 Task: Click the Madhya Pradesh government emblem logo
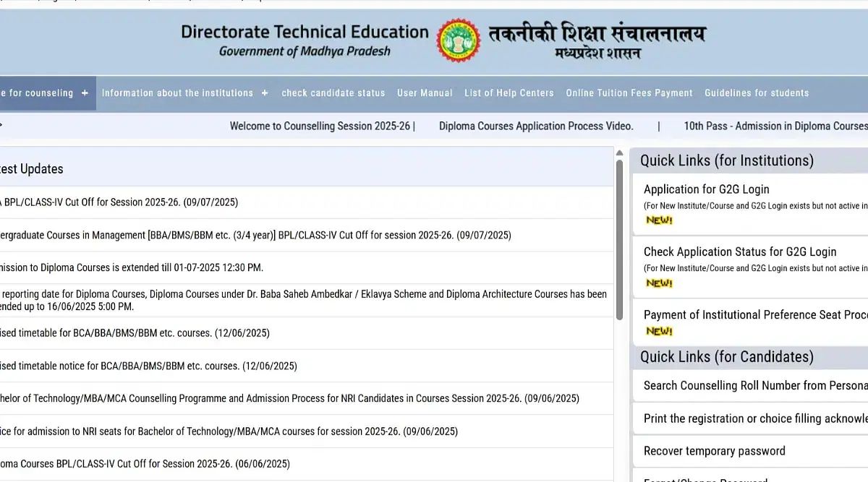pyautogui.click(x=458, y=40)
